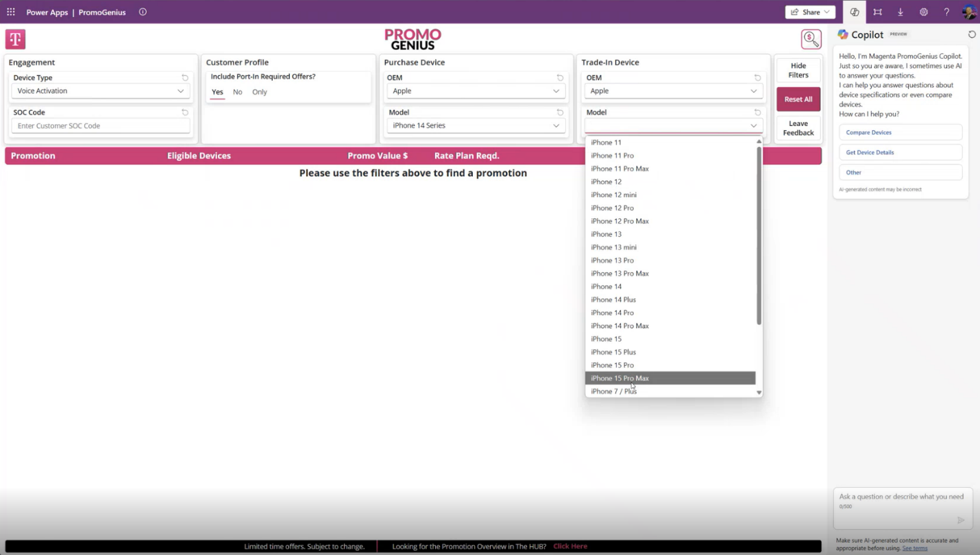The height and width of the screenshot is (555, 980).
Task: Click the Leave Feedback button
Action: click(x=798, y=128)
